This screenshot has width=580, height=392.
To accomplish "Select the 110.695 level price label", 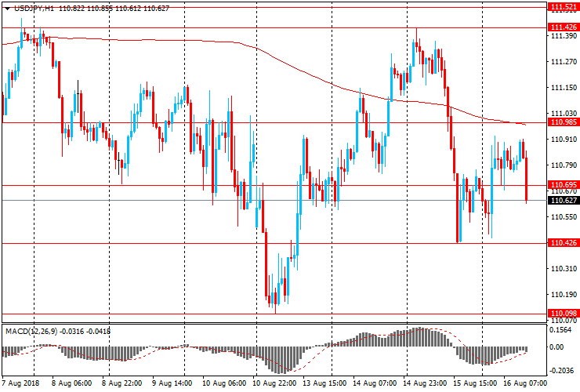I will click(x=564, y=185).
